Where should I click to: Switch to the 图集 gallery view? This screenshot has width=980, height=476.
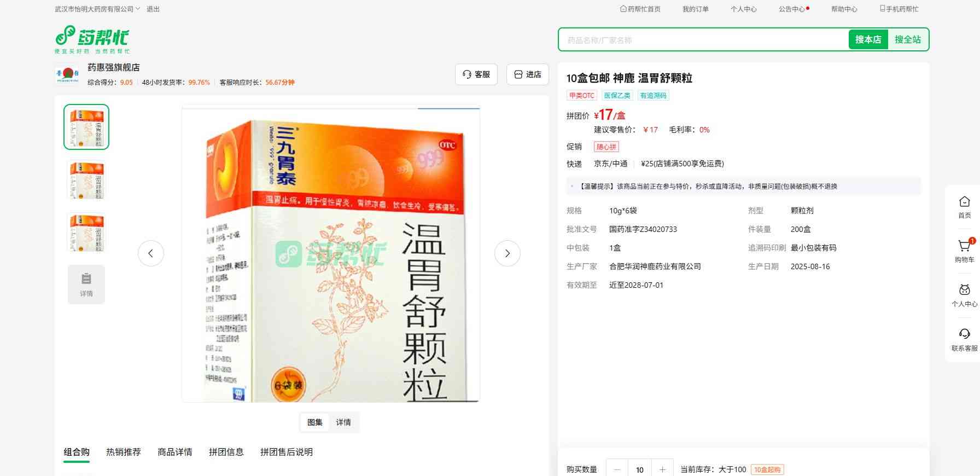pos(315,422)
